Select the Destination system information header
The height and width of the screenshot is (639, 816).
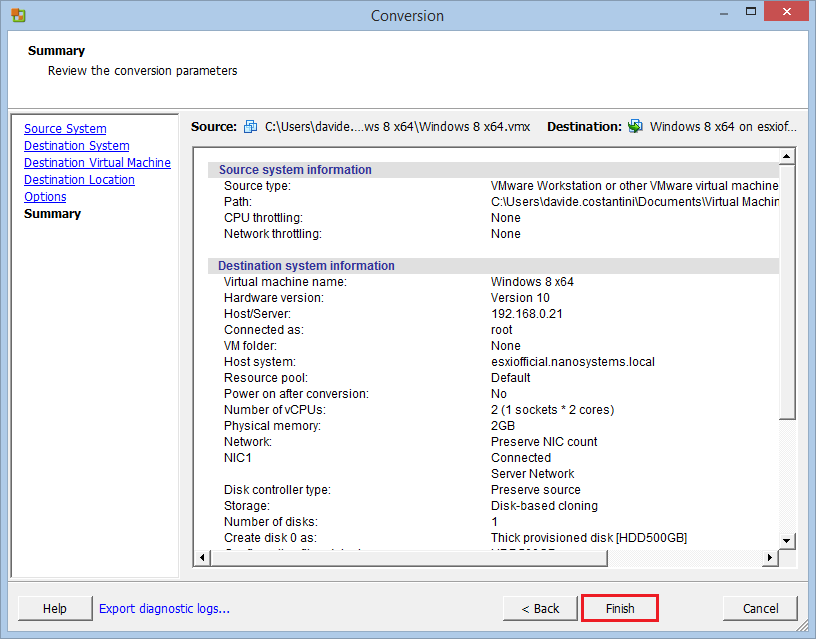click(306, 265)
